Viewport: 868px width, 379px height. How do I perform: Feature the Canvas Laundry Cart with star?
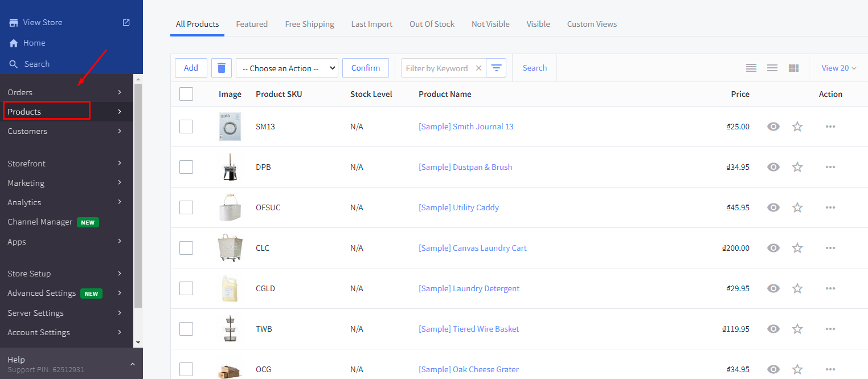797,248
